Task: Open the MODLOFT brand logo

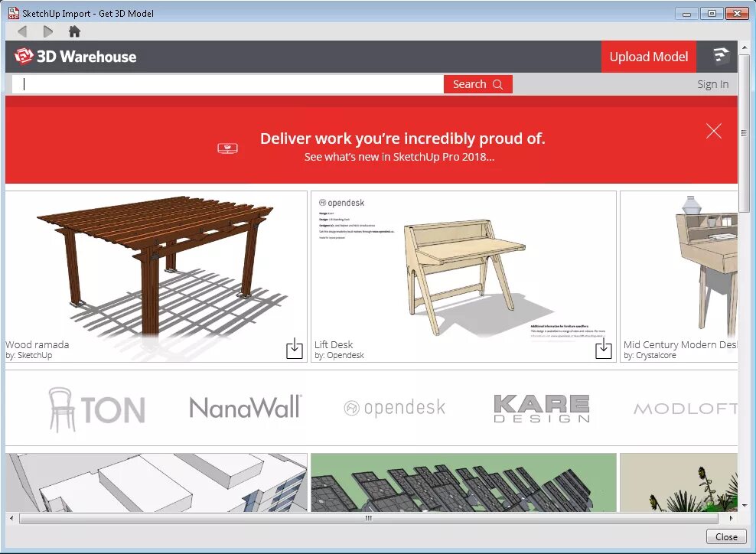Action: [x=685, y=409]
